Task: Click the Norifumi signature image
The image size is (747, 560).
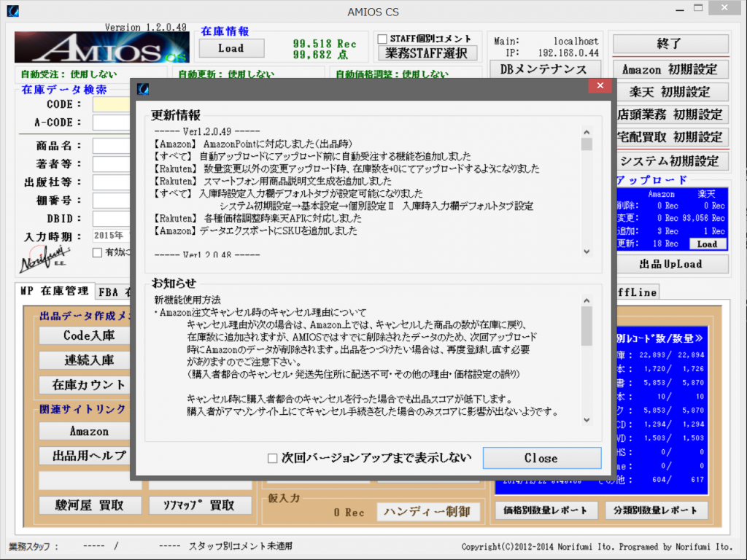Action: point(44,259)
